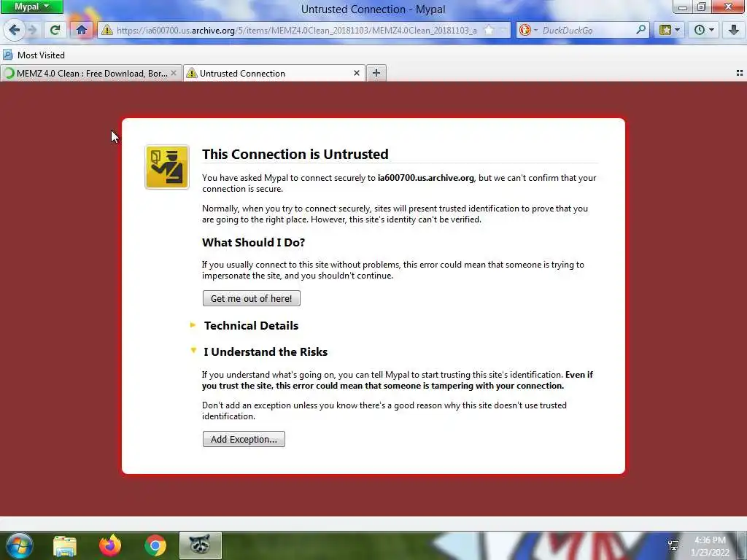Launch Chrome from the taskbar
This screenshot has width=747, height=560.
tap(155, 545)
